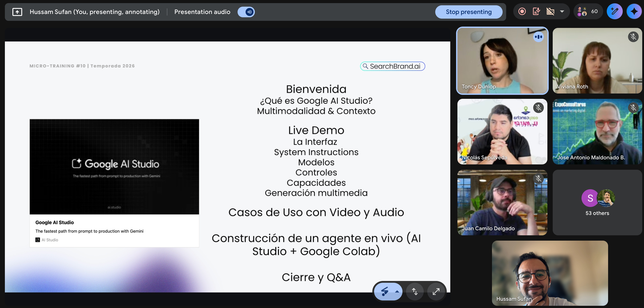The width and height of the screenshot is (644, 308).
Task: Click the 'Generación multimedia' agenda line
Action: tap(316, 193)
